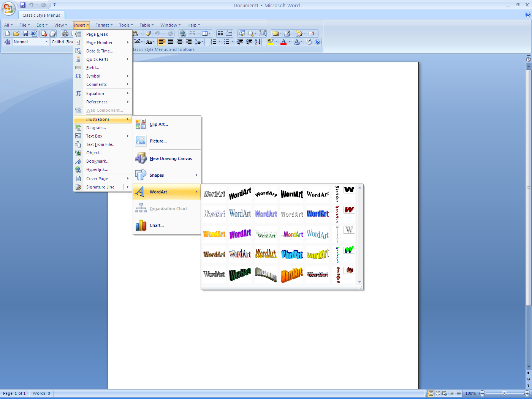Switch to Outline view button
The image size is (532, 399).
click(x=451, y=393)
